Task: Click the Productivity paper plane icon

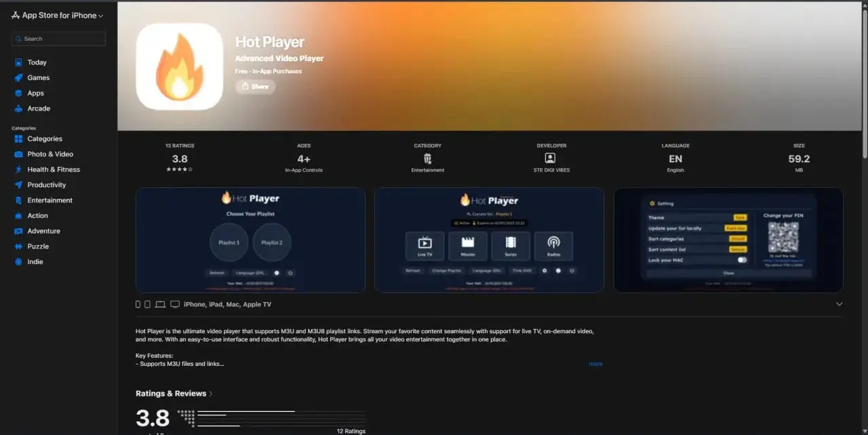Action: pos(18,185)
